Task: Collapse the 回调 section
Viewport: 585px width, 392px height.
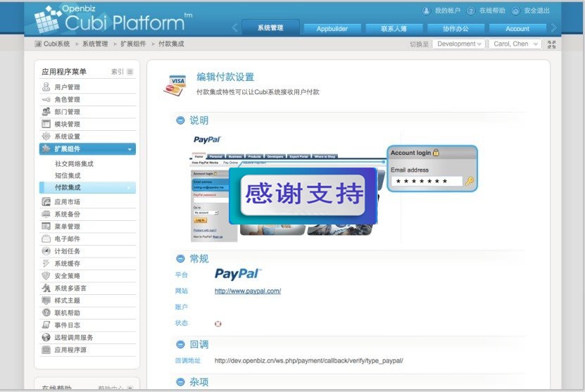Action: point(180,344)
